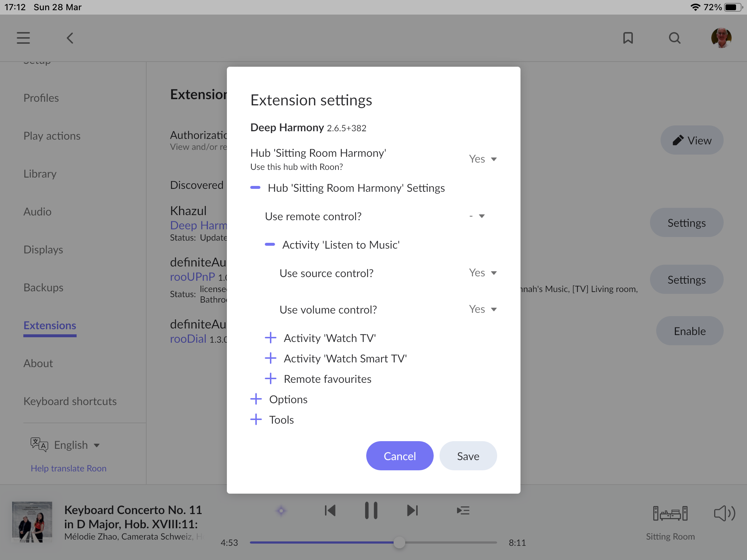Expand the Options section
747x560 pixels.
pos(256,399)
